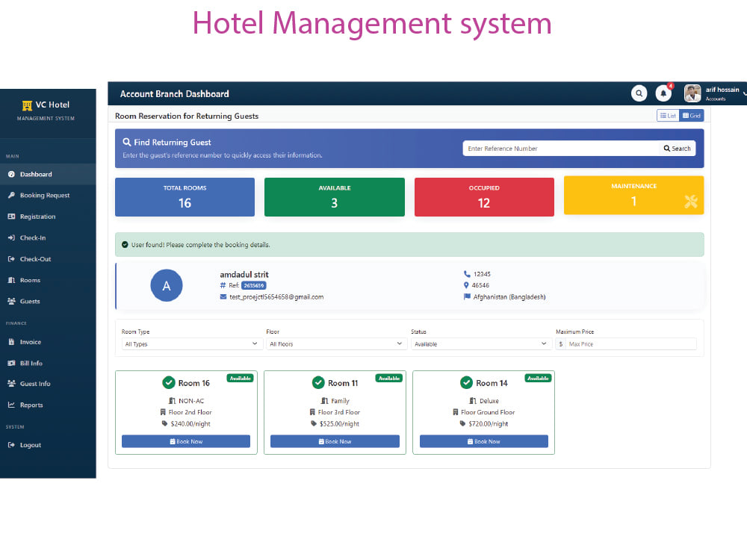Image resolution: width=747 pixels, height=560 pixels.
Task: Click the Rooms door icon
Action: [x=11, y=280]
